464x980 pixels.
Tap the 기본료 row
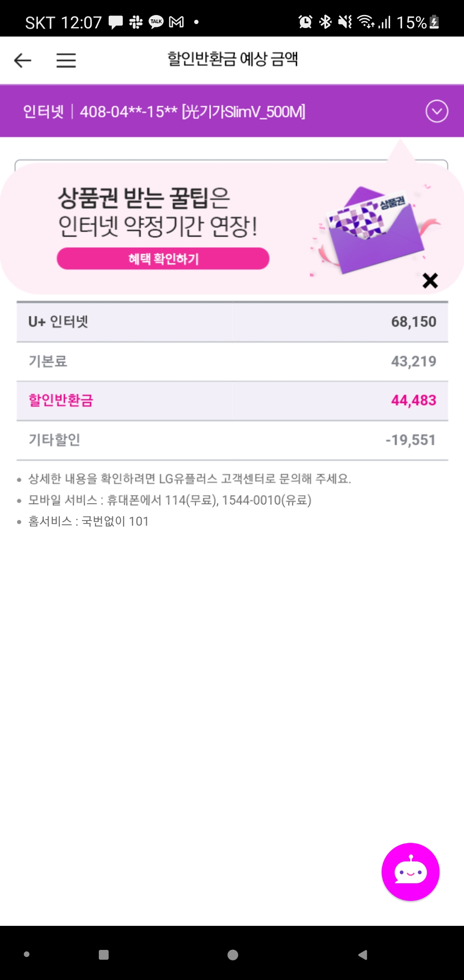232,361
